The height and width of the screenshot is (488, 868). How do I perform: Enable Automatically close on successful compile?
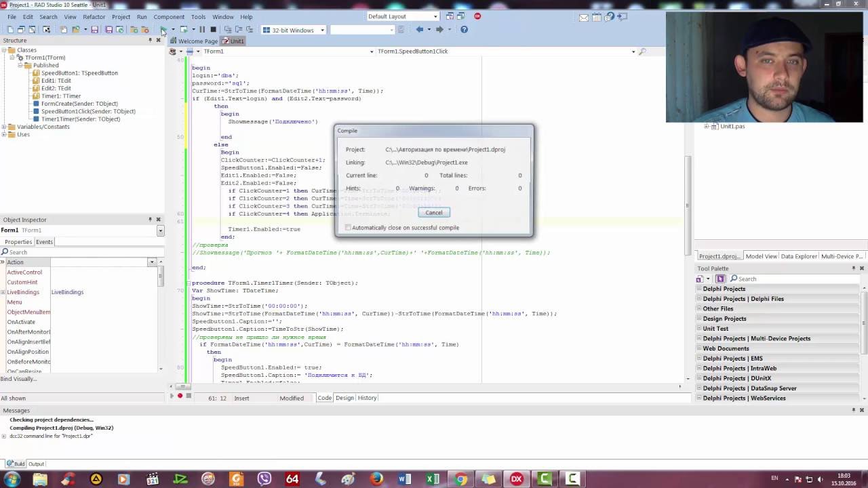coord(349,228)
